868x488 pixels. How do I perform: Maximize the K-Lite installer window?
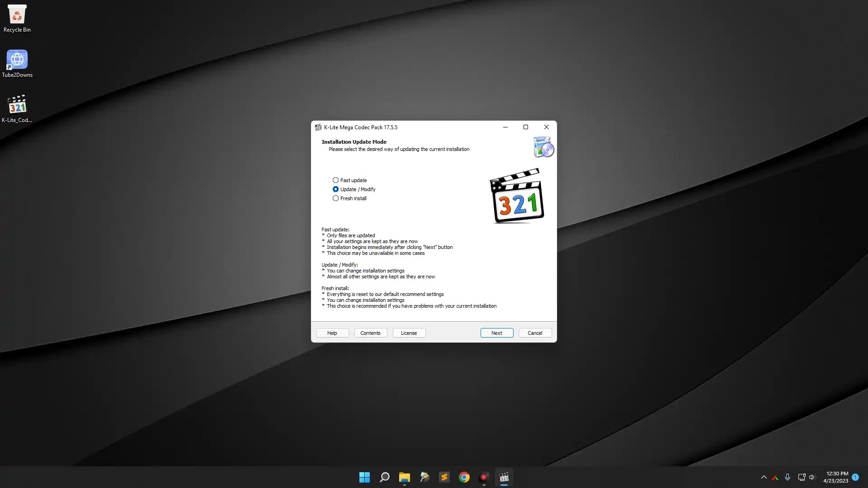(526, 127)
